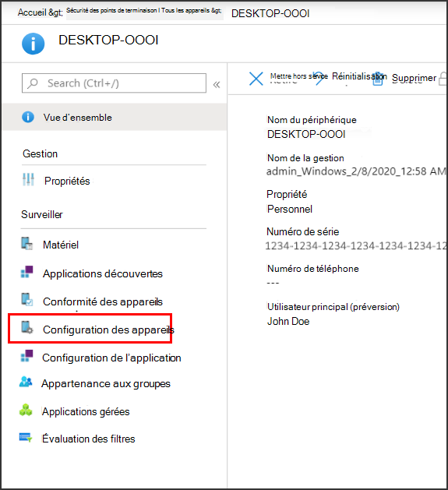Click the Applications découvertes icon
This screenshot has width=448, height=490.
coord(27,272)
